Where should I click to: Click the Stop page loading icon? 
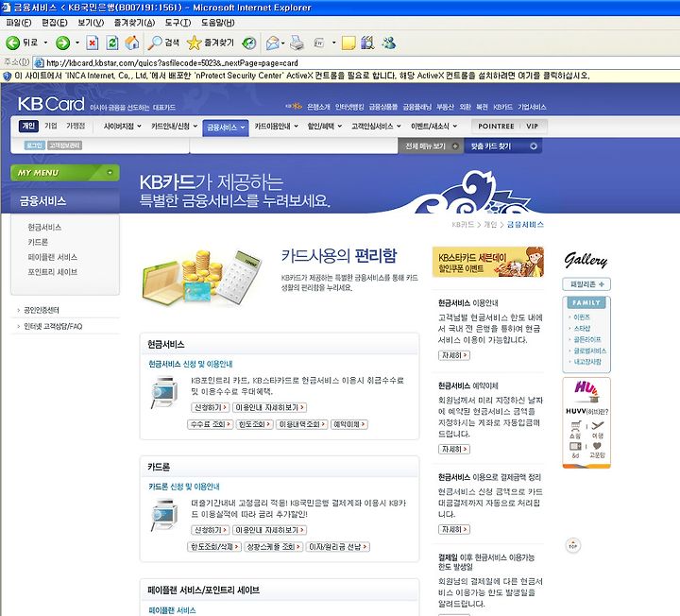pos(93,43)
